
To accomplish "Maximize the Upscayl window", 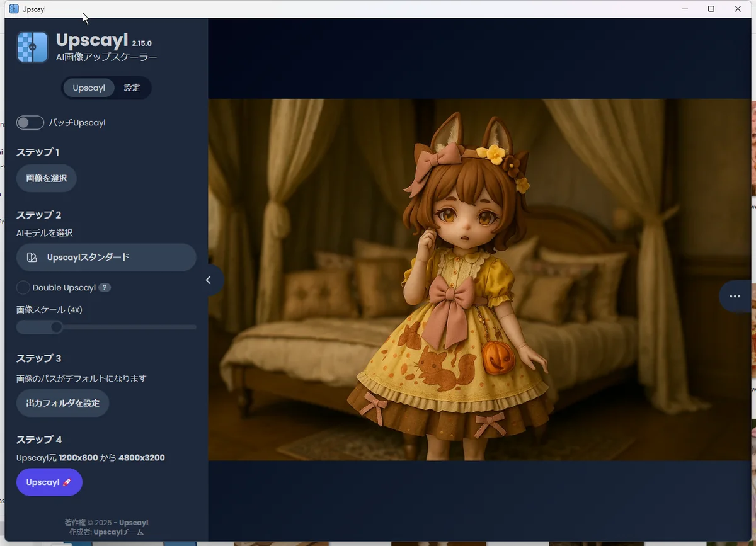I will click(x=711, y=9).
